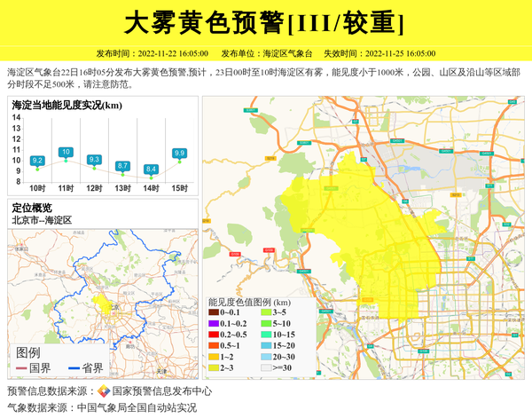532x418 pixels.
Task: Click the 发布时间 timestamp text
Action: (152, 53)
